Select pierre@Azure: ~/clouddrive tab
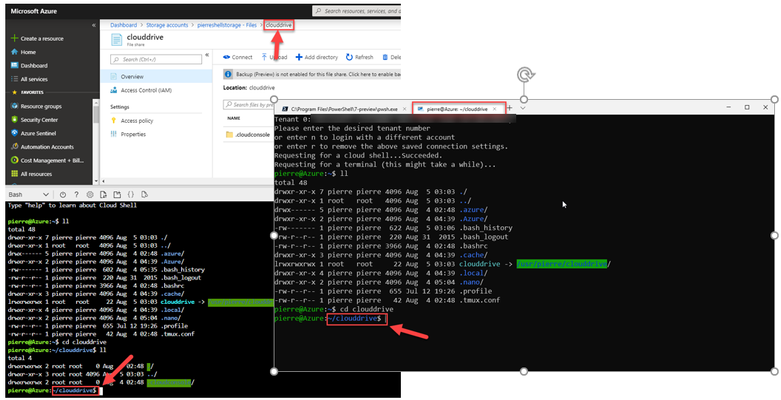 pos(458,109)
